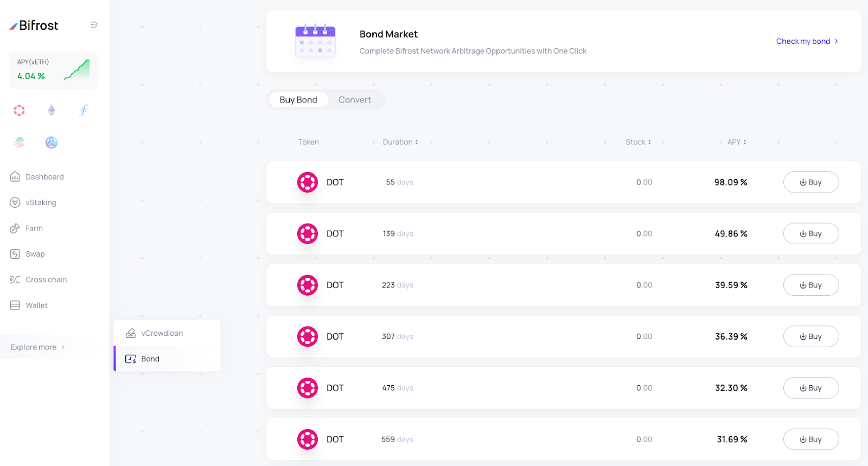Collapse the sidebar with the menu icon

point(94,25)
